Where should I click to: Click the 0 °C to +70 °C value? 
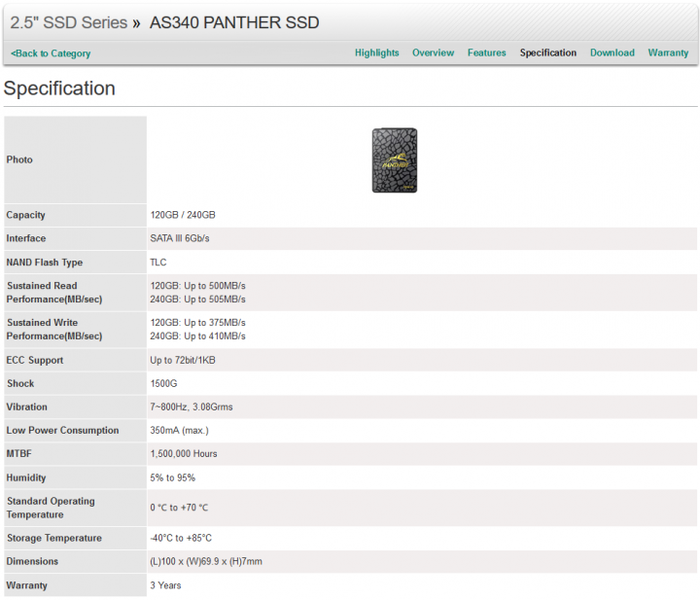[x=179, y=508]
